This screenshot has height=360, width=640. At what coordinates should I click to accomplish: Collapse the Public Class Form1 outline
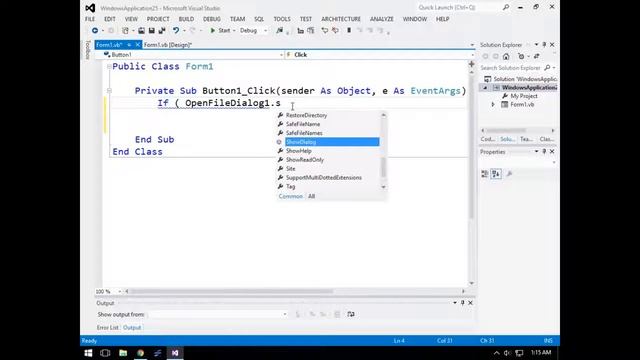(109, 67)
